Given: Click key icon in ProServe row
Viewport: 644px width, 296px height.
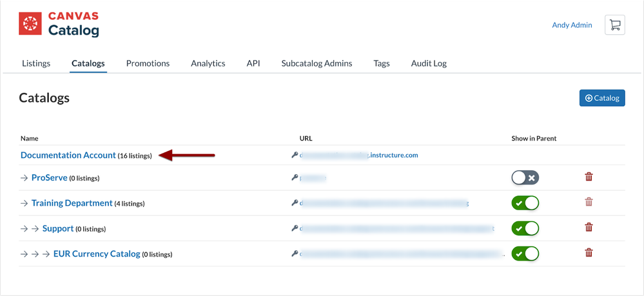Looking at the screenshot, I should [295, 178].
